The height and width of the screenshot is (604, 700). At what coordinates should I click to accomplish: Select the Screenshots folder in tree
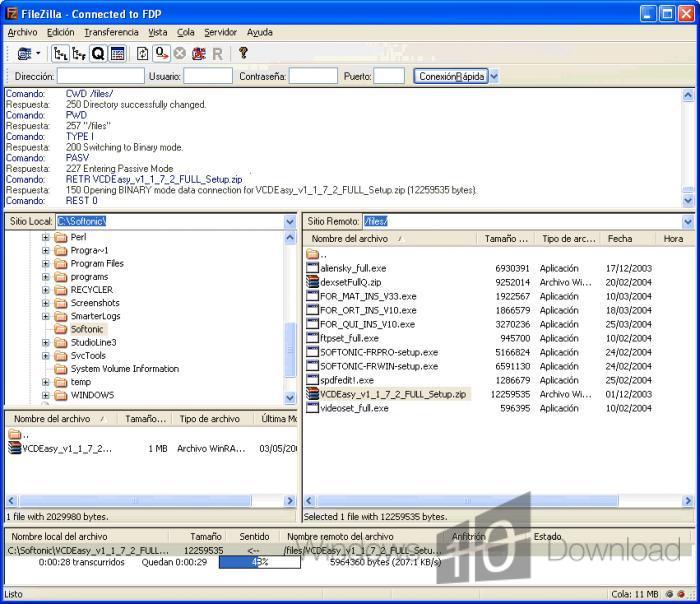click(95, 303)
